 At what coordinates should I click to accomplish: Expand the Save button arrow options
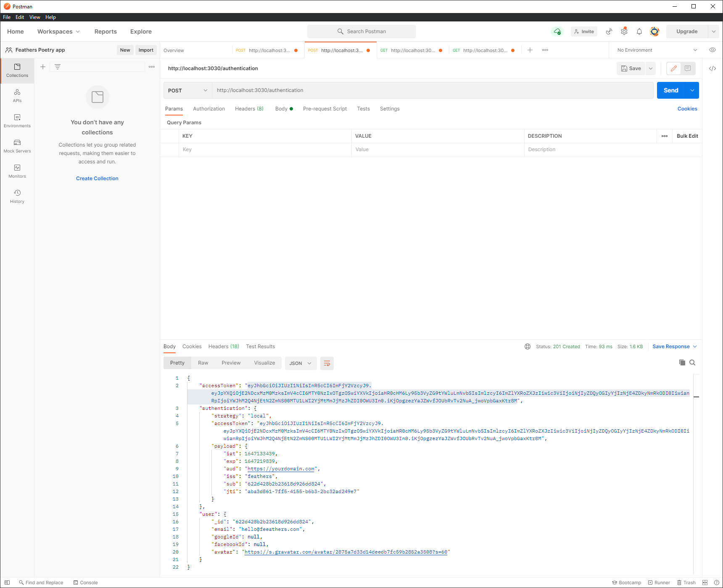pos(651,68)
